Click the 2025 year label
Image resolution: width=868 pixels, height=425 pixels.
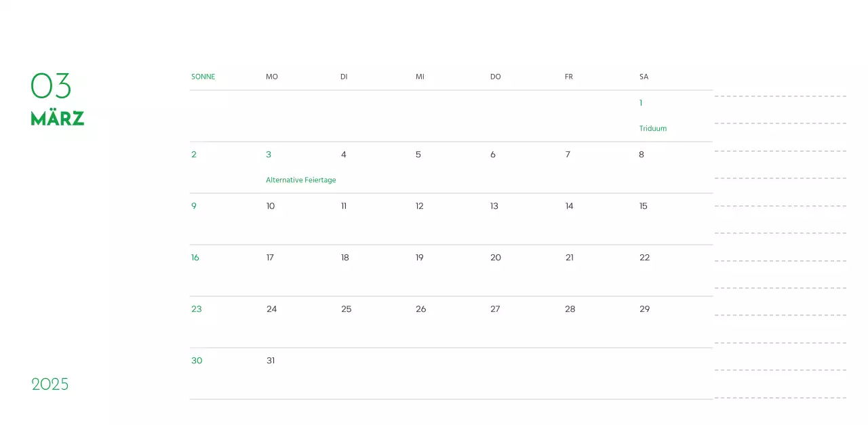(50, 384)
